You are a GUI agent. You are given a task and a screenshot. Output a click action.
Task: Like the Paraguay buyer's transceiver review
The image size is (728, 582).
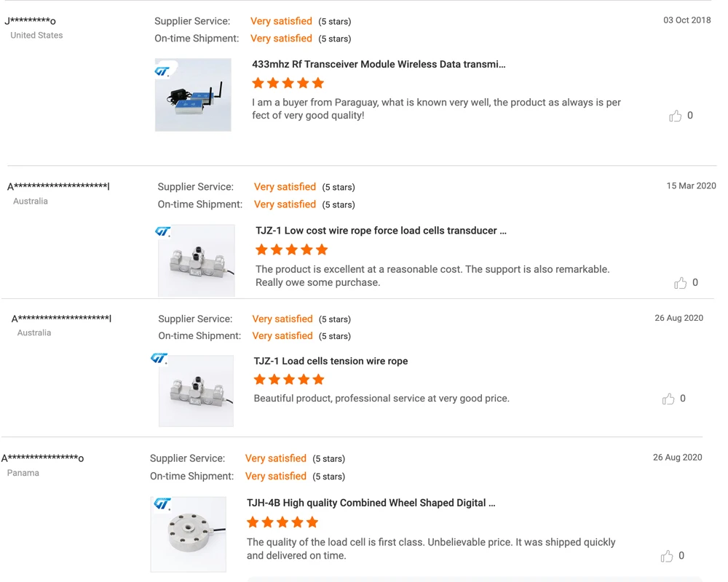point(676,116)
